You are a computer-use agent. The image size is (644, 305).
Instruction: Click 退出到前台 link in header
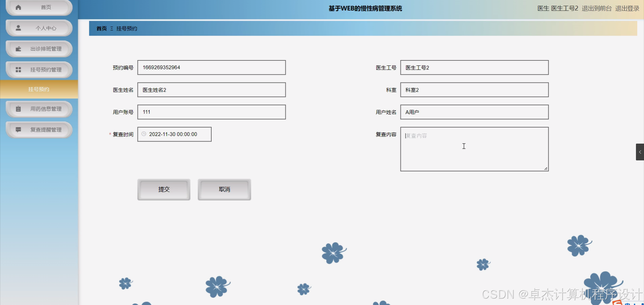tap(597, 8)
